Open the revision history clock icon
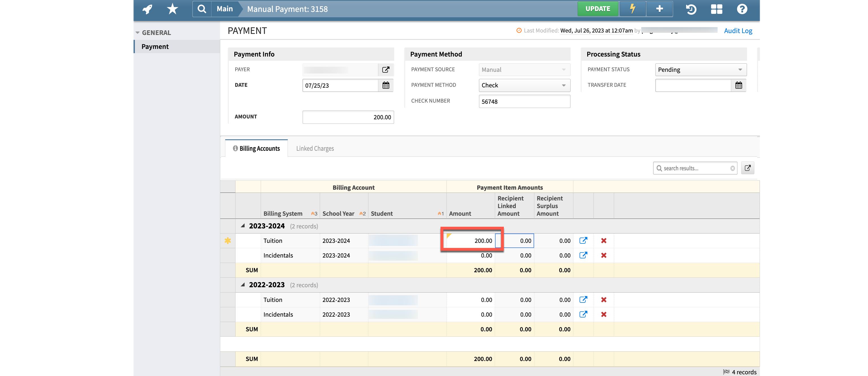The height and width of the screenshot is (376, 868). 691,9
